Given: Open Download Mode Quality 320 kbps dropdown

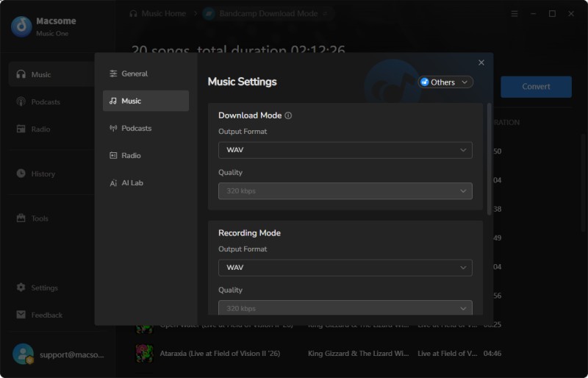Looking at the screenshot, I should click(x=345, y=191).
